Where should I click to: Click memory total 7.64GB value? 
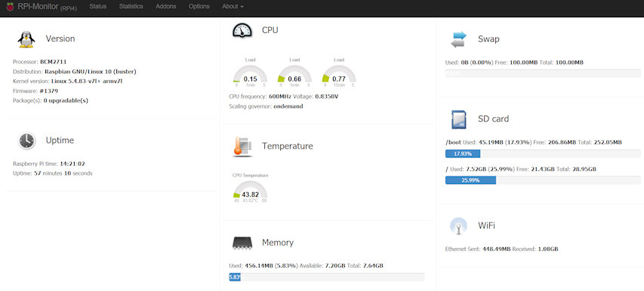(x=373, y=266)
